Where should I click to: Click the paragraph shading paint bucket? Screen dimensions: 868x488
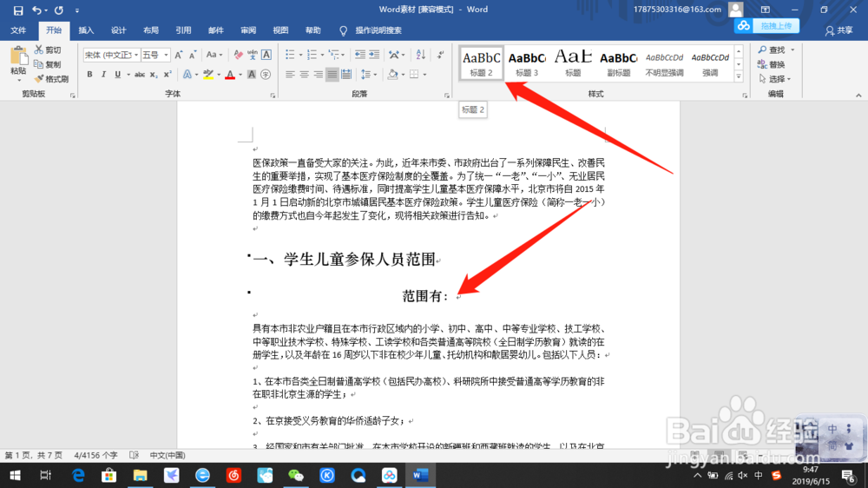pyautogui.click(x=392, y=74)
